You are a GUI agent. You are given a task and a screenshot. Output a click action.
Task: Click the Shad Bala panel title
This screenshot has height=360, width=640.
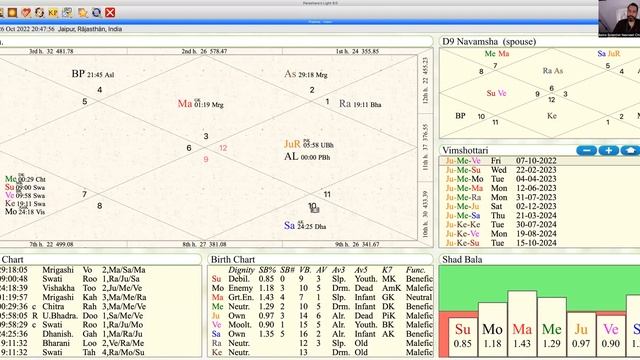[x=462, y=260]
